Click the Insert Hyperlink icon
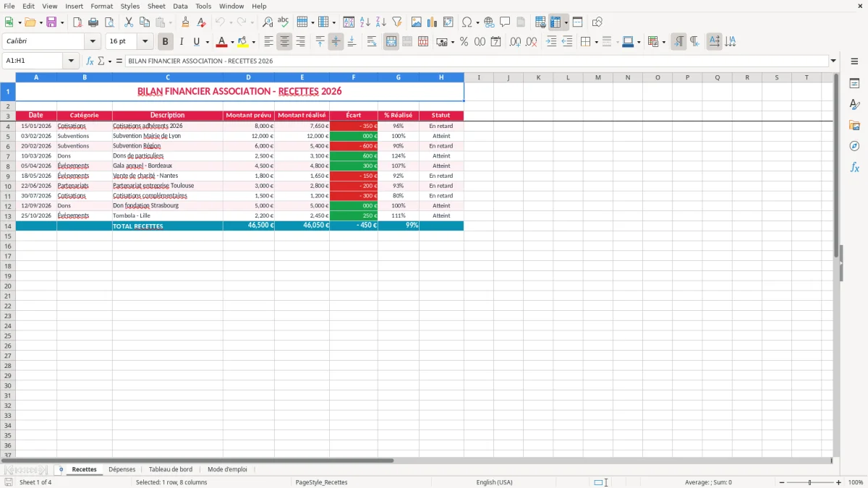 pos(489,22)
